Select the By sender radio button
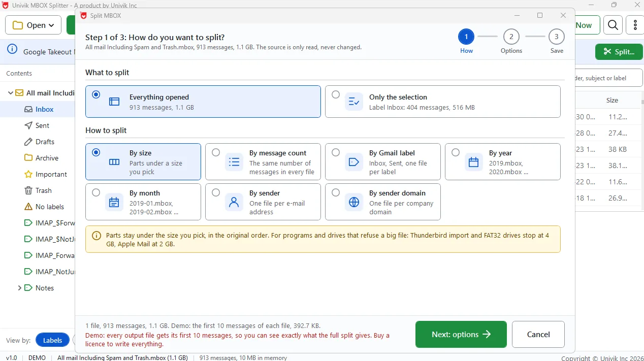The image size is (644, 361). (216, 192)
